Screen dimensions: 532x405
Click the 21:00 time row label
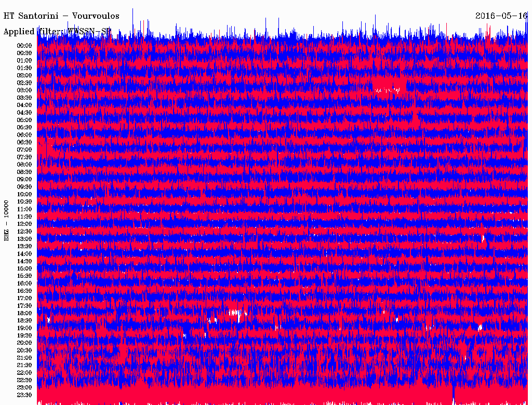point(24,358)
